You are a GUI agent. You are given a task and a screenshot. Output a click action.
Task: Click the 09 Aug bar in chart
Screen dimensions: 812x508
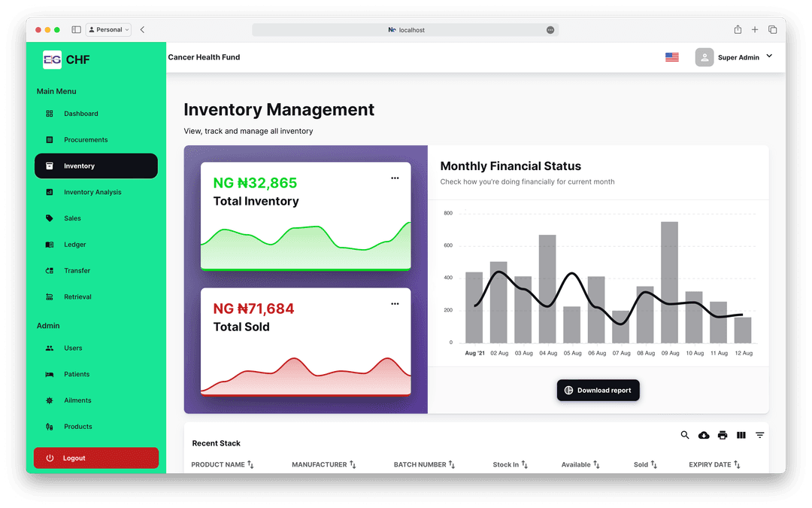click(669, 282)
